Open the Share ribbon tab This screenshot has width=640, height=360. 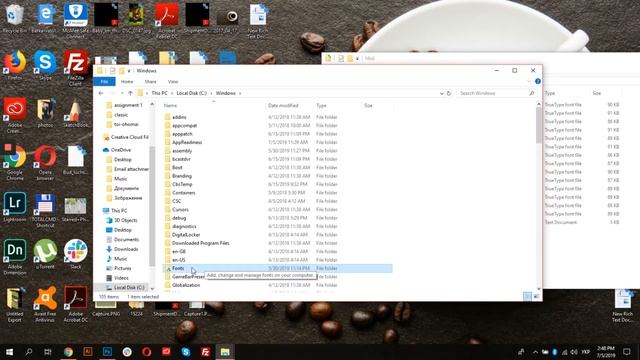pyautogui.click(x=150, y=82)
